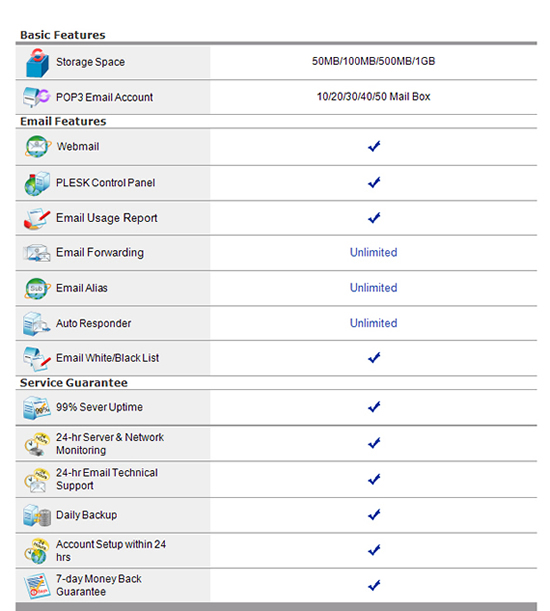550x611 pixels.
Task: Select the Webmail globe envelope icon
Action: pyautogui.click(x=37, y=147)
